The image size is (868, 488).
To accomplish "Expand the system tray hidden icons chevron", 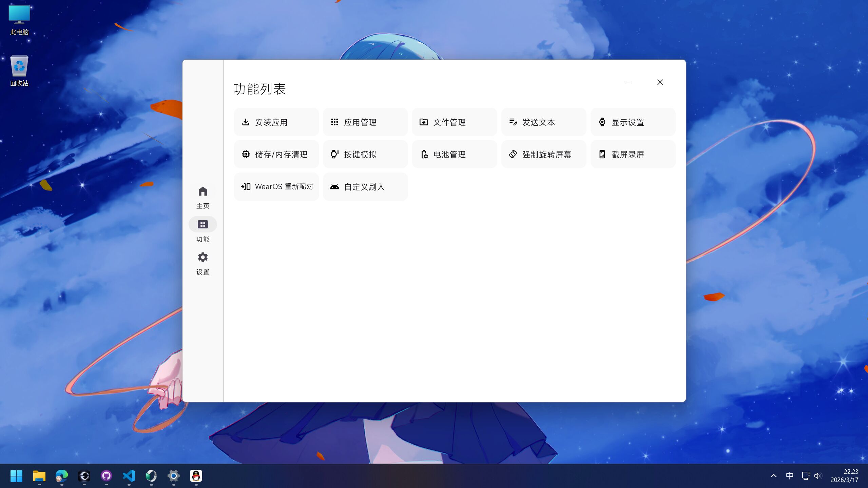I will pyautogui.click(x=773, y=476).
